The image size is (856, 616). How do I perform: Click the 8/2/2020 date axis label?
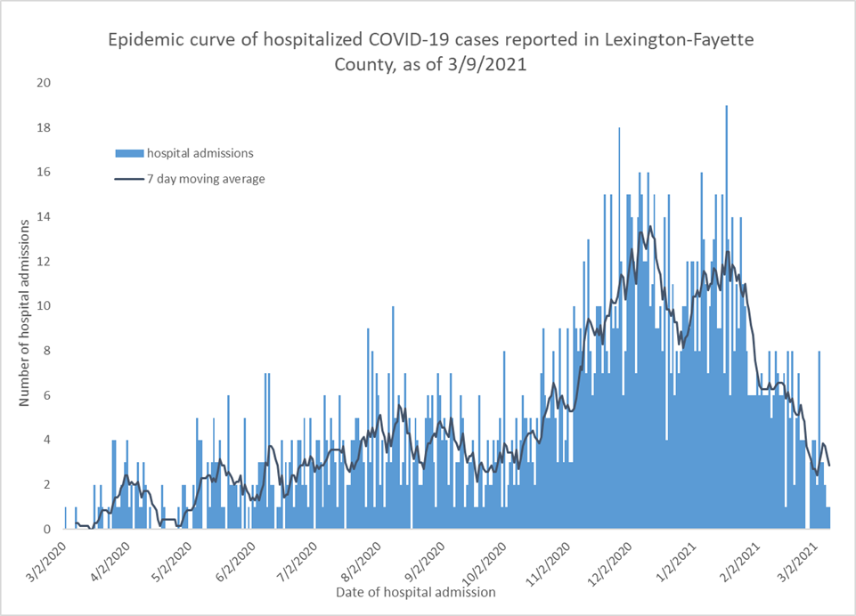point(362,559)
